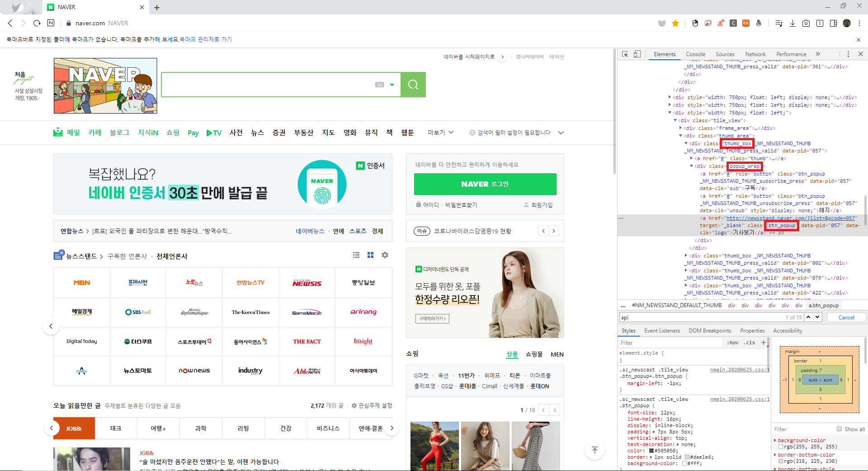Select the element inspector tool in DevTools
The width and height of the screenshot is (868, 471).
[625, 54]
